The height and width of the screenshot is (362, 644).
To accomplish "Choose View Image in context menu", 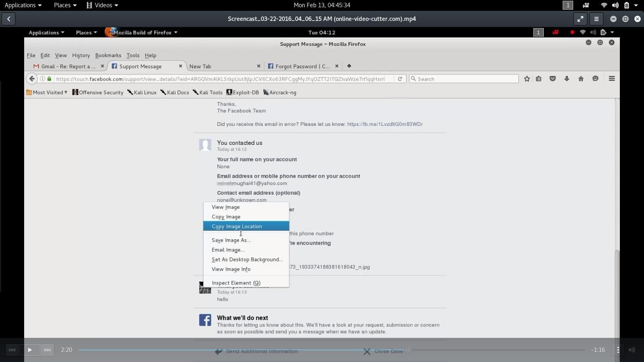I will 246,207.
